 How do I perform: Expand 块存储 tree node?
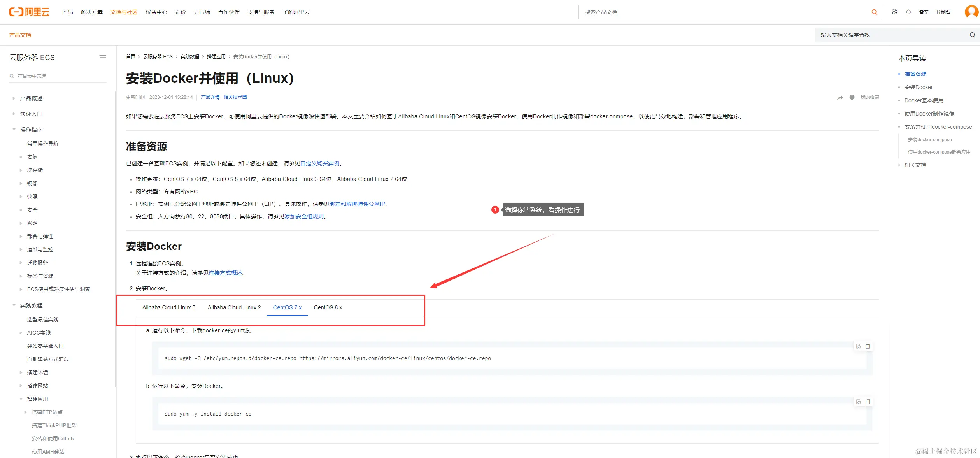tap(21, 170)
